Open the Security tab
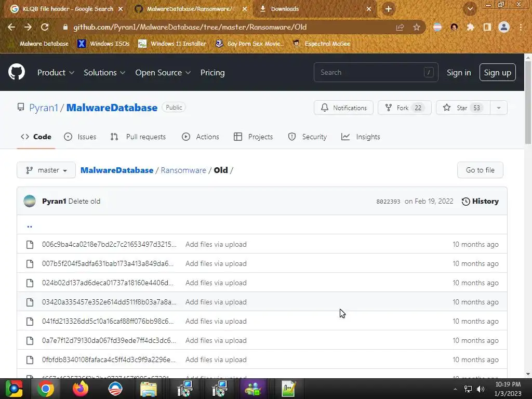Viewport: 532px width, 399px height. [x=308, y=137]
